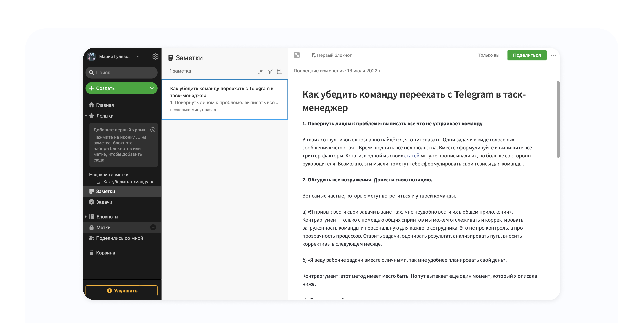Go to Главная in the sidebar
The width and height of the screenshot is (644, 323).
pyautogui.click(x=105, y=105)
